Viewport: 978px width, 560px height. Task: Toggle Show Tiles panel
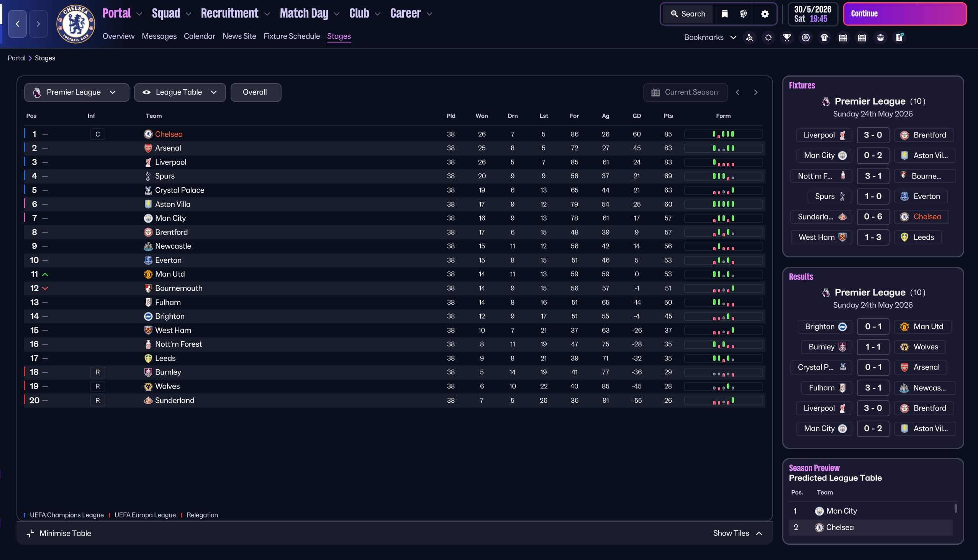737,533
